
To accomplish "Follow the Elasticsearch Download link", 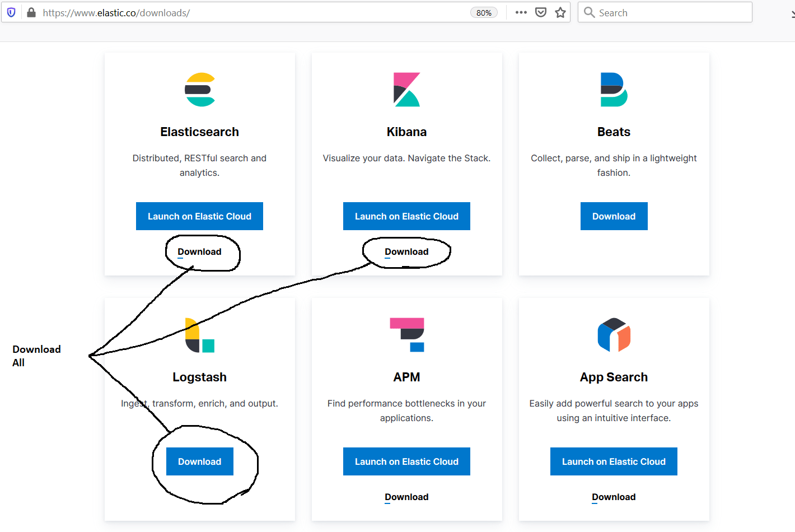I will coord(199,252).
